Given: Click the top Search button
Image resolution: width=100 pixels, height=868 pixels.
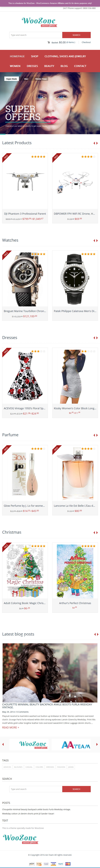Looking at the screenshot, I should coord(76,35).
